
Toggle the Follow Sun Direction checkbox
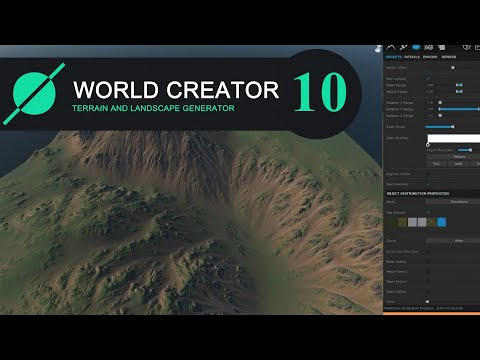pos(428,252)
